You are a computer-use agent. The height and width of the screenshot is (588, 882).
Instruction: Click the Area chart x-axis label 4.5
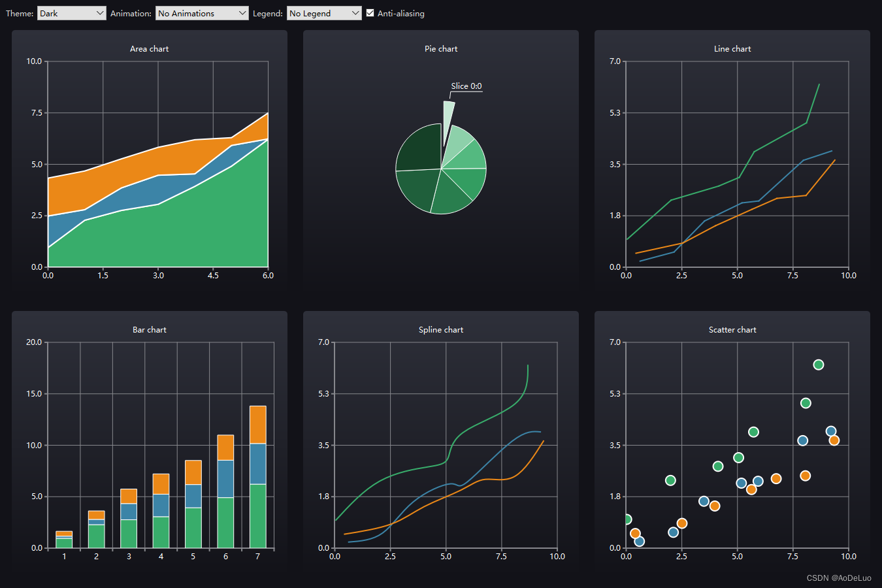(214, 276)
